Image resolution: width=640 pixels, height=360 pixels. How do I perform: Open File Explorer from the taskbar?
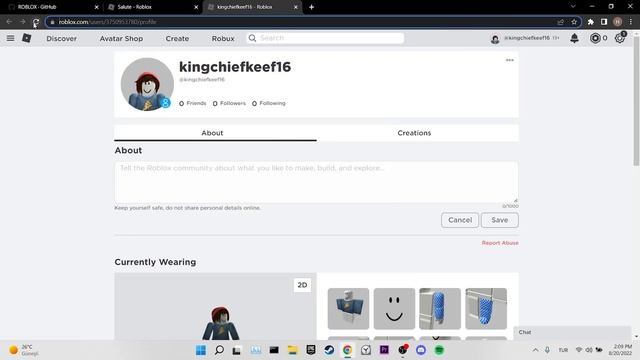tap(292, 350)
